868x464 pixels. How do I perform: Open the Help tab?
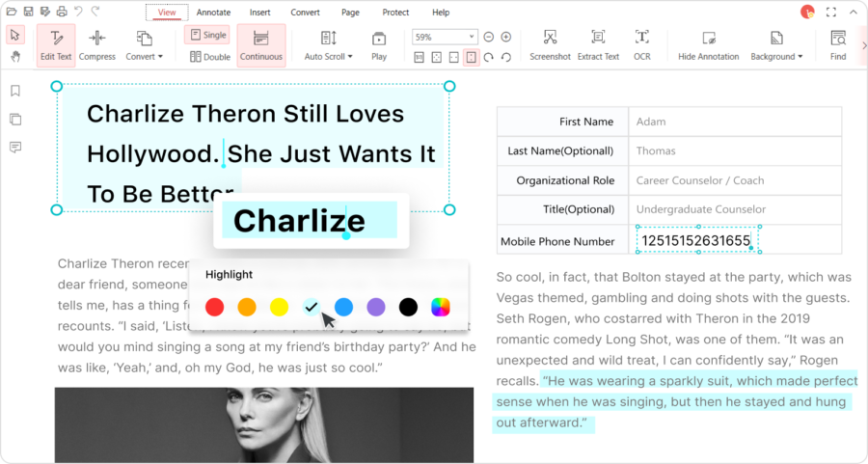(441, 13)
